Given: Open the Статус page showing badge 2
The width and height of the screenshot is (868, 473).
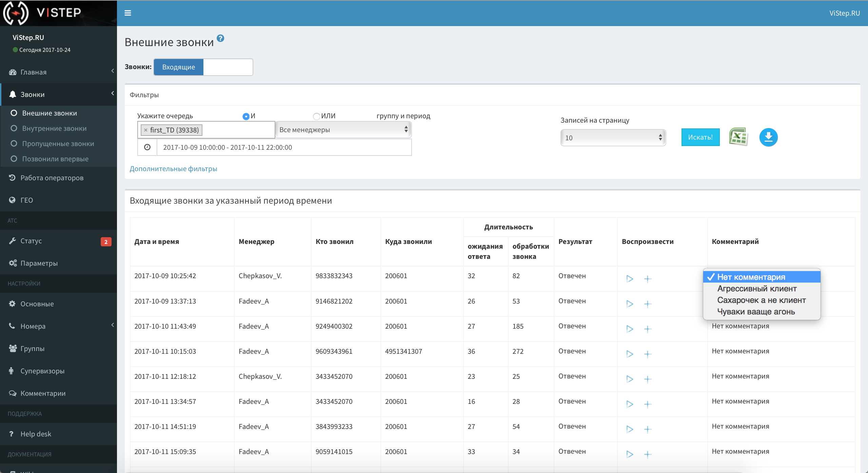Looking at the screenshot, I should 31,241.
